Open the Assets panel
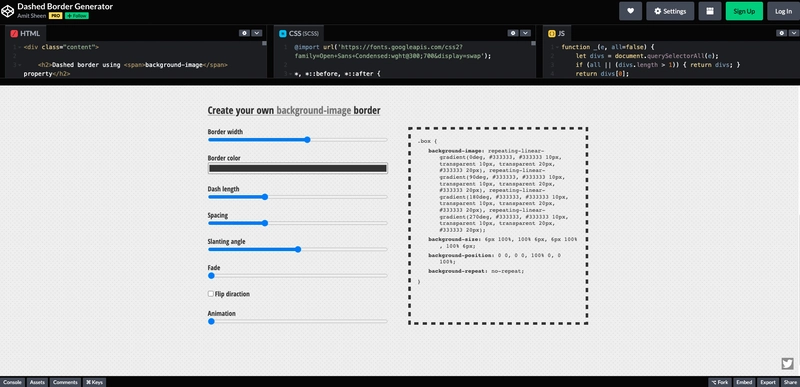This screenshot has height=387, width=800. 37,382
